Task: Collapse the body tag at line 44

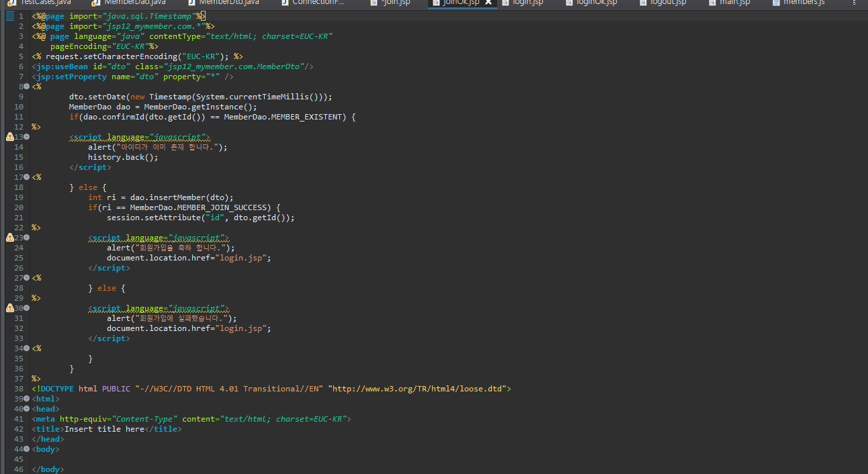Action: (x=27, y=449)
